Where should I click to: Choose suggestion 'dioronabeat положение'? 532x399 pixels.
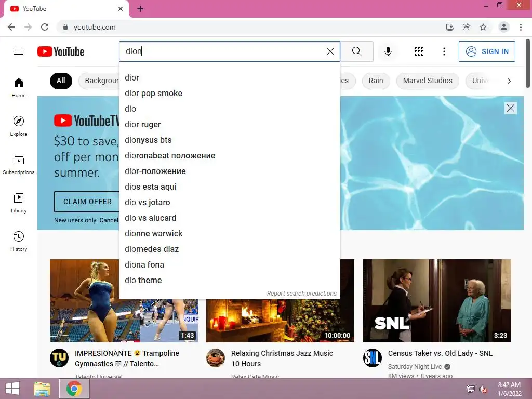pos(229,156)
